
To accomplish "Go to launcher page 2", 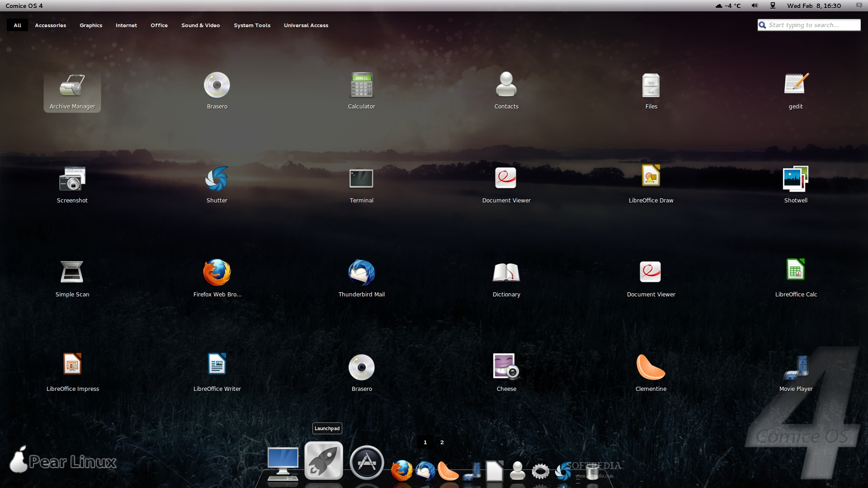I will pyautogui.click(x=442, y=442).
